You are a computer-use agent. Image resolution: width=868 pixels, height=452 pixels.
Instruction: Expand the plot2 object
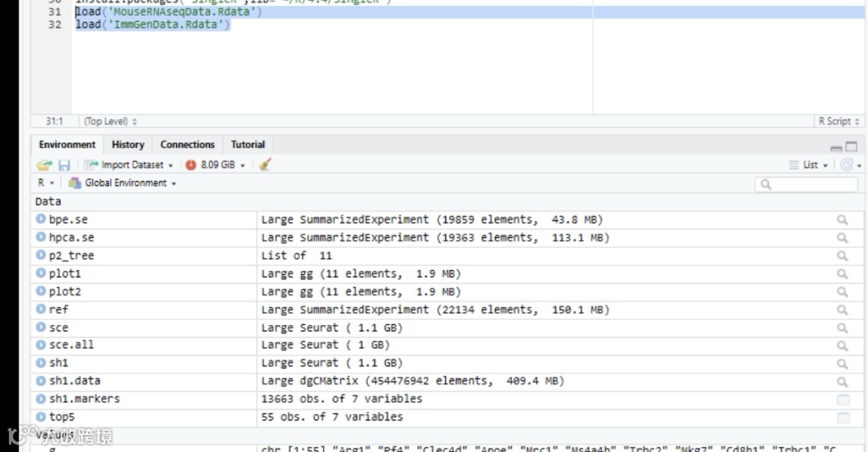click(x=41, y=291)
